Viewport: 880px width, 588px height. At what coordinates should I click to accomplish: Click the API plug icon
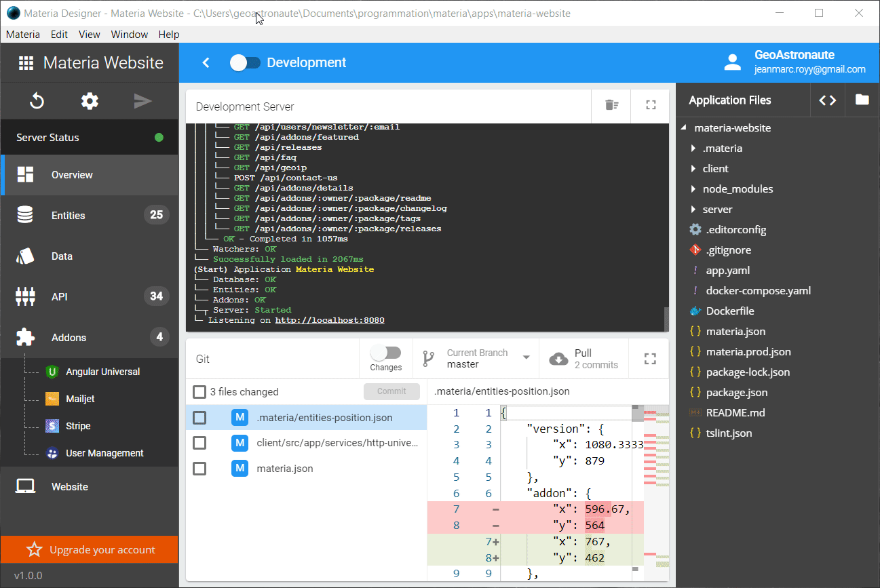(x=25, y=296)
